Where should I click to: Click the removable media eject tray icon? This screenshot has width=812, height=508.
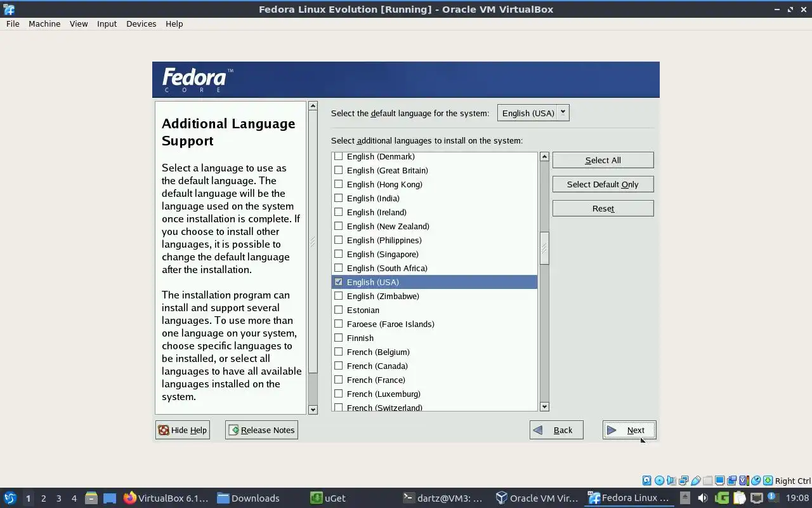[x=685, y=498]
